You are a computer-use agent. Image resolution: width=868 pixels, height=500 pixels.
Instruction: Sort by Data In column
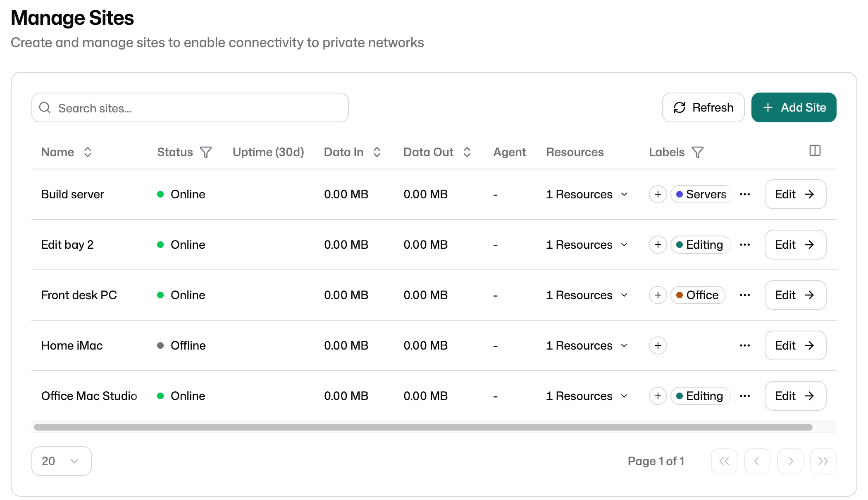[377, 152]
